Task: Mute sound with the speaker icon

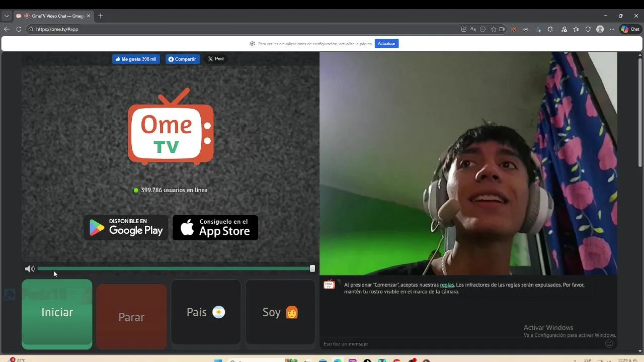Action: coord(30,269)
